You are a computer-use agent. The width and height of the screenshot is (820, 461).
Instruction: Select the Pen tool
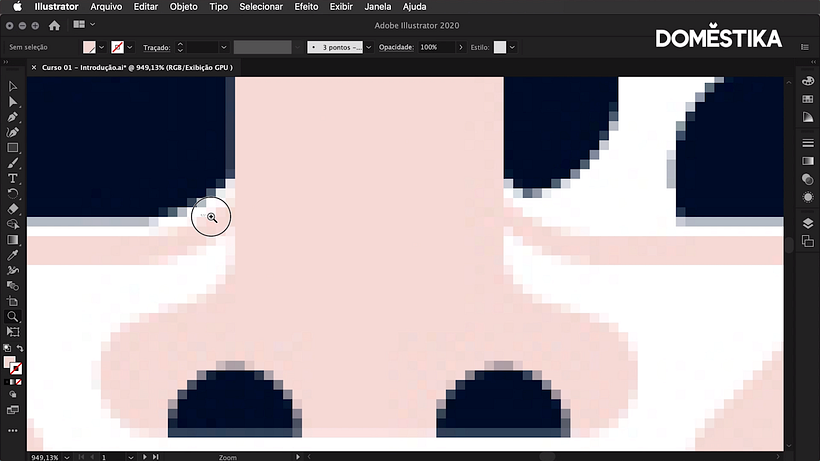click(13, 117)
